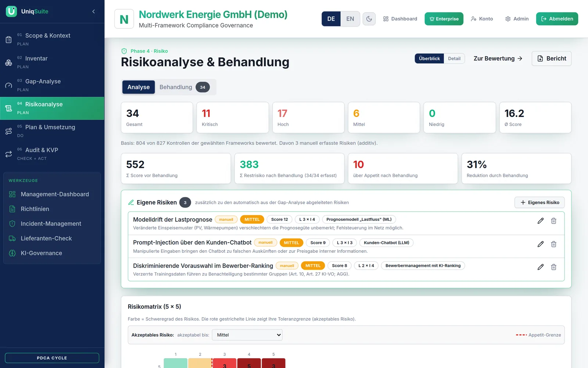The height and width of the screenshot is (368, 588).
Task: Select the Detail view toggle
Action: click(454, 59)
